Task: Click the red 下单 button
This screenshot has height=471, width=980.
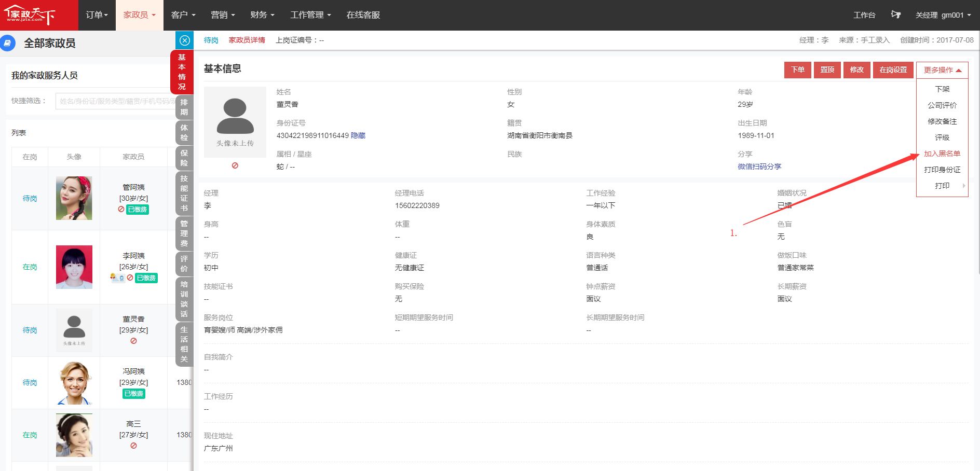Action: [x=797, y=70]
